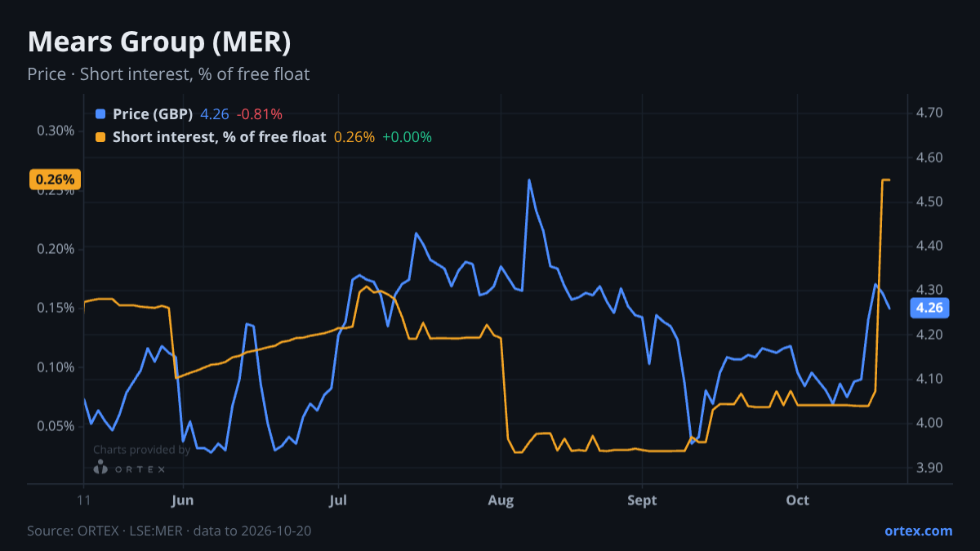
Task: Click the -0.81% price change value
Action: tap(259, 114)
